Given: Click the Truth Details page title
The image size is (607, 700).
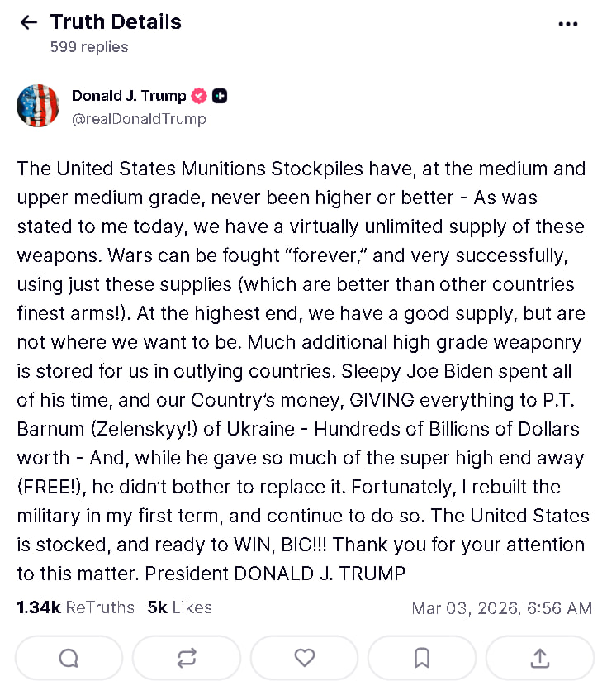Looking at the screenshot, I should [x=116, y=22].
